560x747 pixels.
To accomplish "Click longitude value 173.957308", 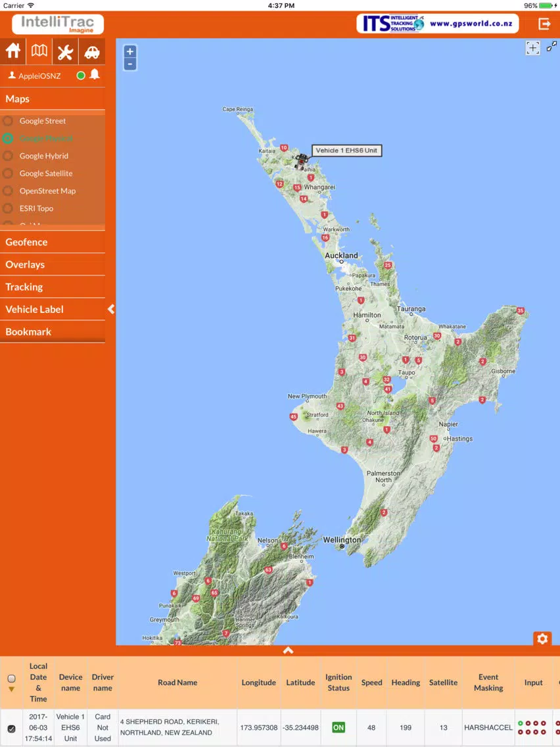I will click(x=258, y=727).
